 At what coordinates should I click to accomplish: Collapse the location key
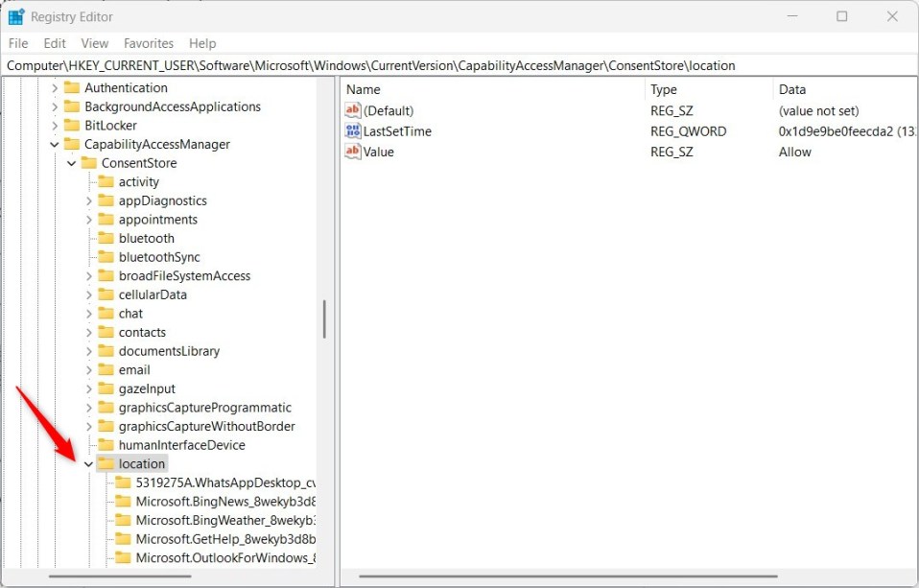[89, 463]
